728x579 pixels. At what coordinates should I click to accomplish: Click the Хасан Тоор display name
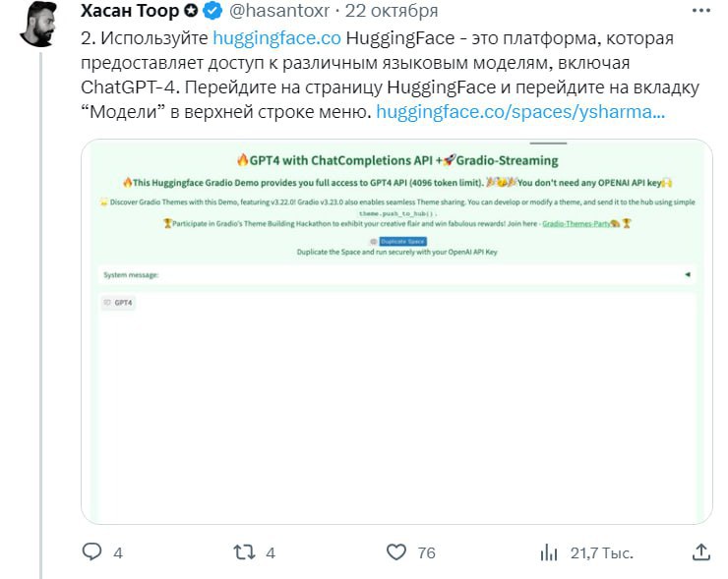(130, 12)
